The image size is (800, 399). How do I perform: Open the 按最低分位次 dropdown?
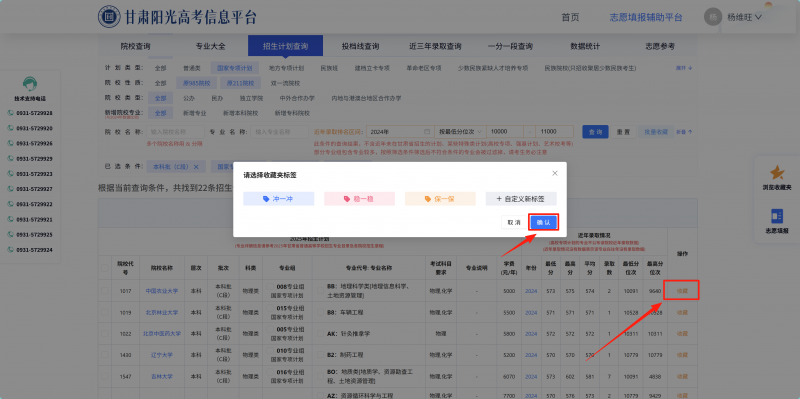[460, 132]
